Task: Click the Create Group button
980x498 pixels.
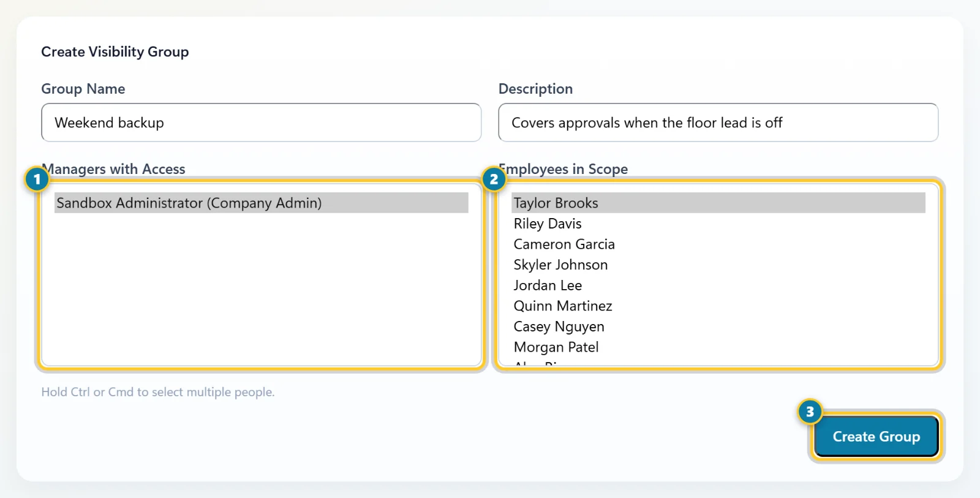Action: (x=876, y=436)
